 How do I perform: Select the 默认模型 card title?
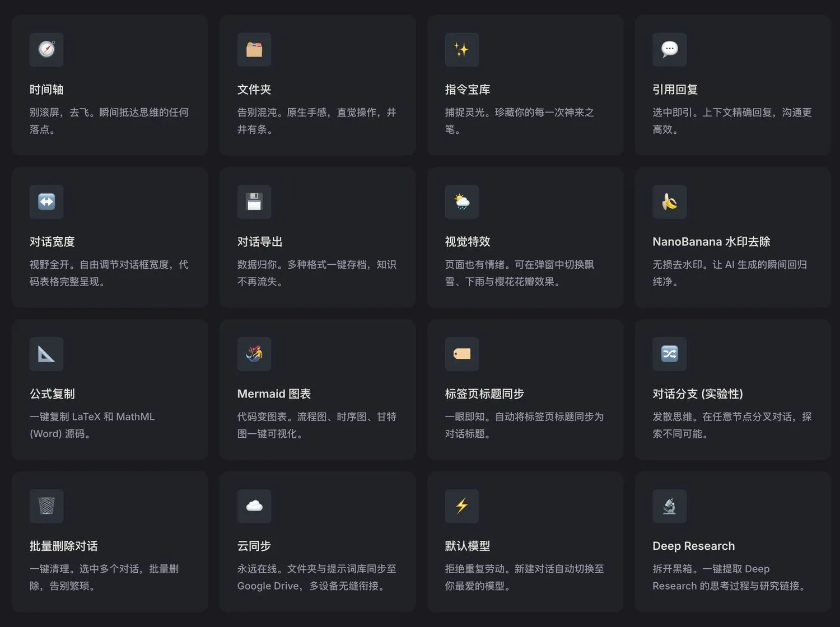point(468,546)
